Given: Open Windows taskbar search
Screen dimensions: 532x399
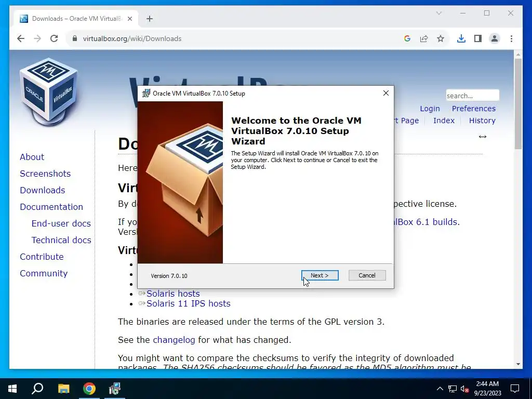Looking at the screenshot, I should pyautogui.click(x=37, y=389).
